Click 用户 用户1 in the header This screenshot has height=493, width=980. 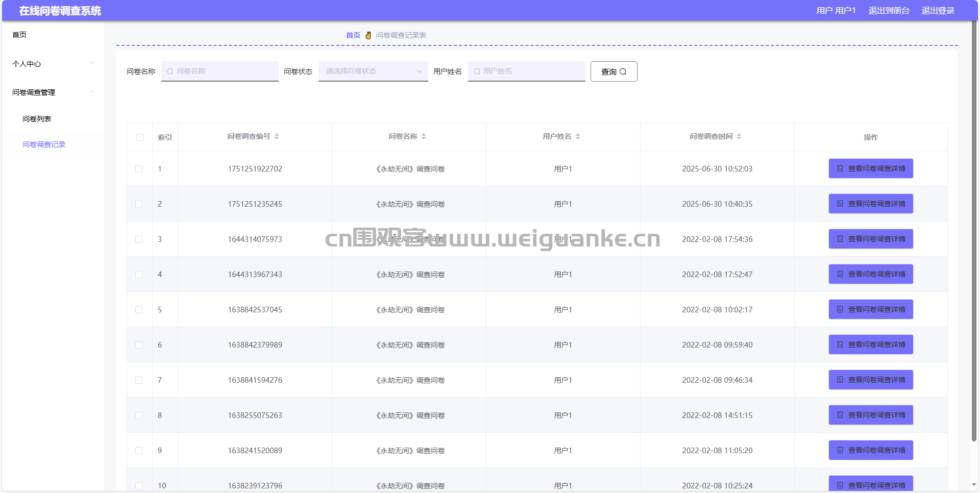836,11
